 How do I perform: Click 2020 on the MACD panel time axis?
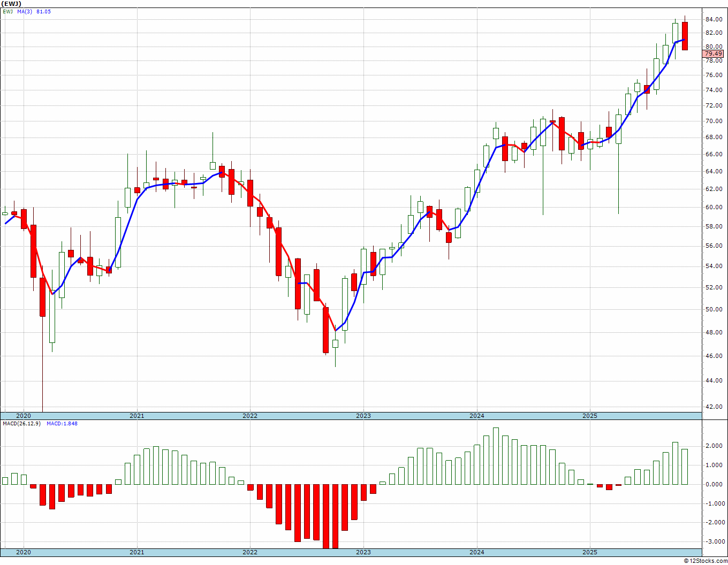23,552
